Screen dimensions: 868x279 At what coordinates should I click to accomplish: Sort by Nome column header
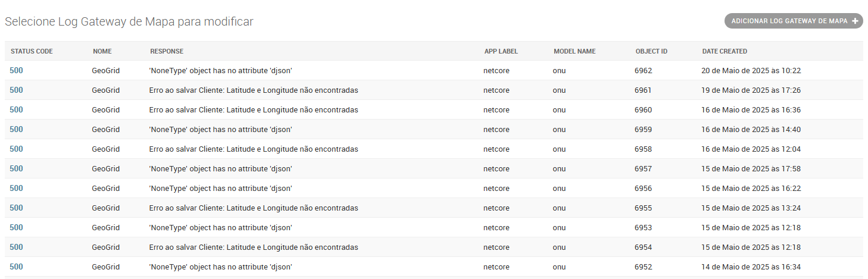point(102,51)
